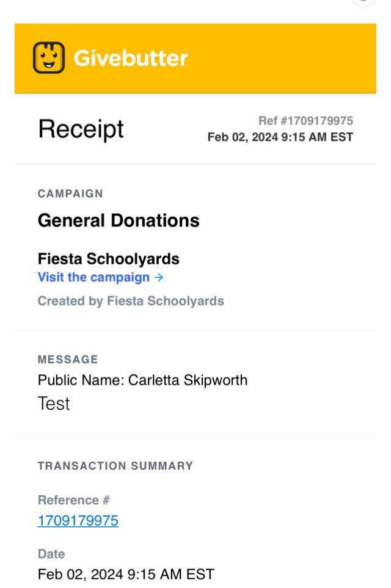Image resolution: width=391 pixels, height=588 pixels.
Task: Click the bold header date beside Receipt
Action: coord(280,137)
